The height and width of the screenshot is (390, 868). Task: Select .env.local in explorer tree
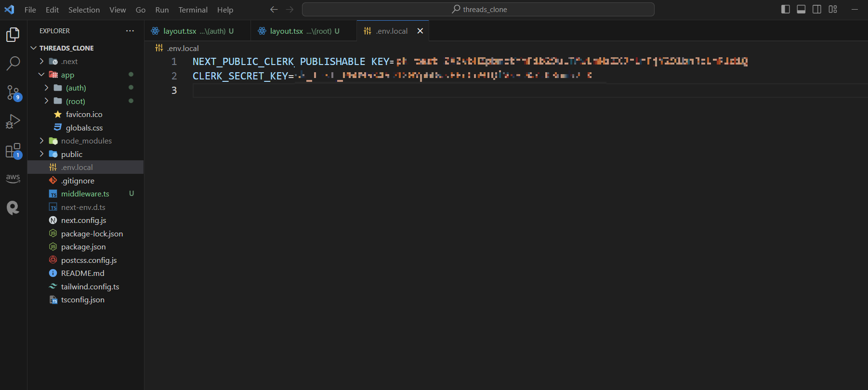86,168
